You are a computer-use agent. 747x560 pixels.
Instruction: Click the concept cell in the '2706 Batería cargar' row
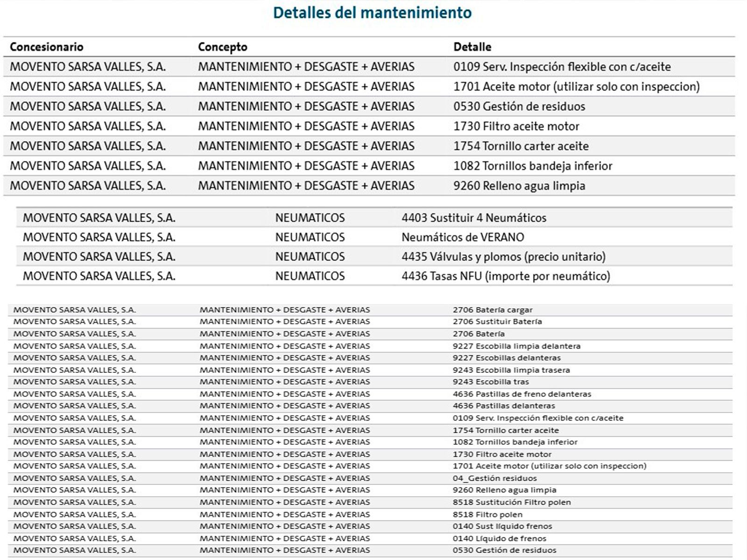tap(285, 310)
